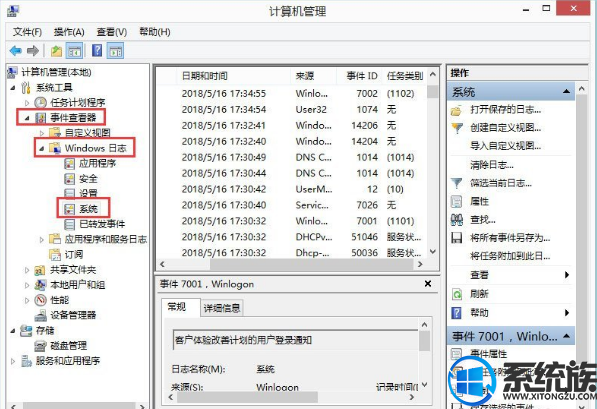Image resolution: width=597 pixels, height=409 pixels.
Task: Click 将所有事件另存为 action
Action: point(510,238)
